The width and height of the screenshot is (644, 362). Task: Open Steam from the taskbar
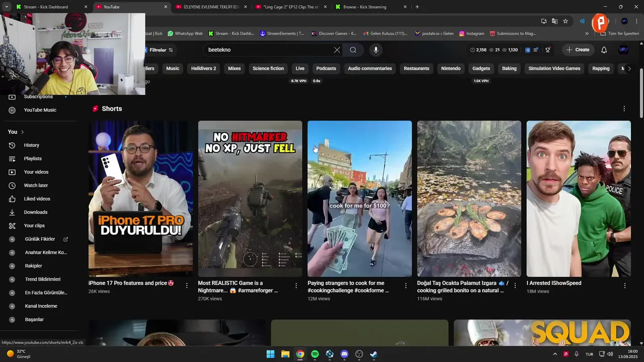pos(374,354)
